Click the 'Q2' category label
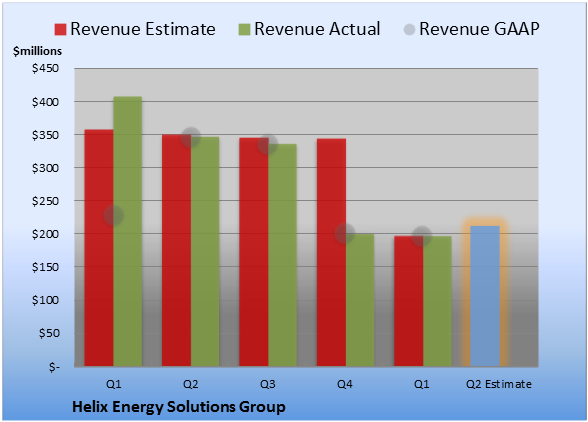 (x=190, y=384)
